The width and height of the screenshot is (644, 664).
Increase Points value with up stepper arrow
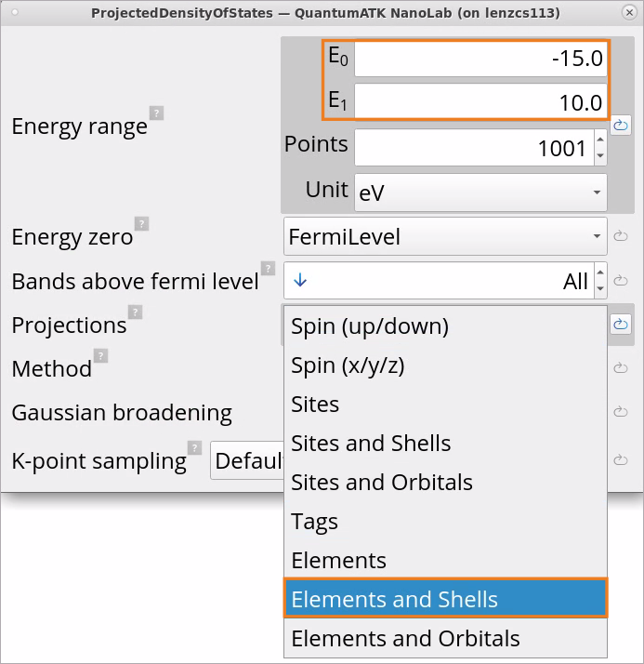click(x=600, y=139)
